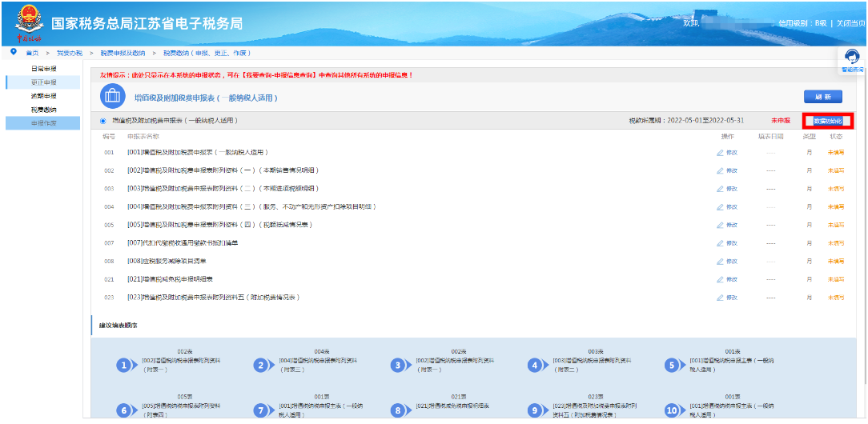The width and height of the screenshot is (868, 424).
Task: Go to 首页 via the breadcrumb link
Action: (x=32, y=53)
